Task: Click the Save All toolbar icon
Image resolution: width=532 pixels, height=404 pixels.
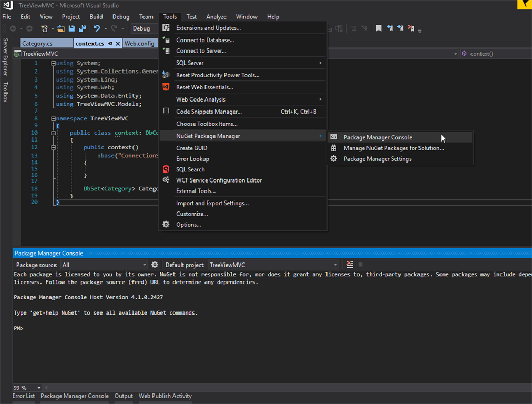Action: pos(83,28)
